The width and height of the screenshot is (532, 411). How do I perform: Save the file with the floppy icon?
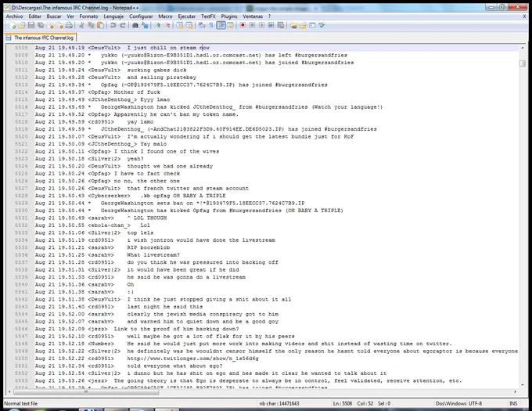(x=31, y=25)
